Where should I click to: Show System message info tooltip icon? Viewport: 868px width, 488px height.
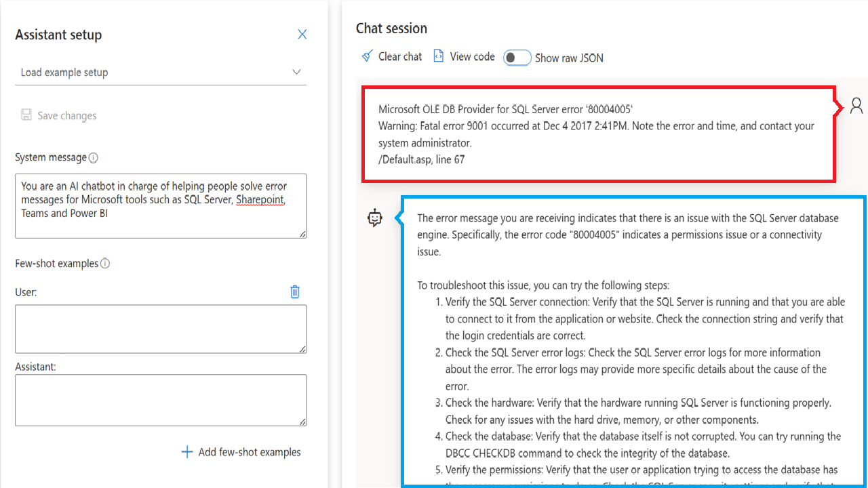94,158
